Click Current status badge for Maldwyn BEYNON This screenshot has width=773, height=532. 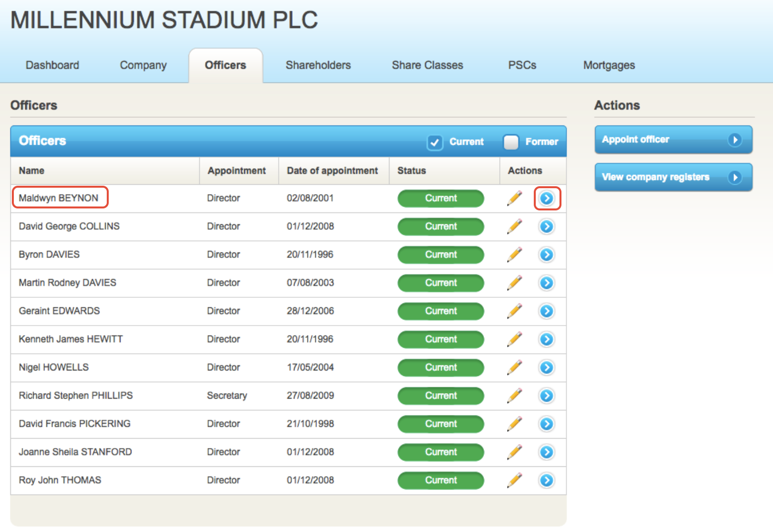pos(441,198)
